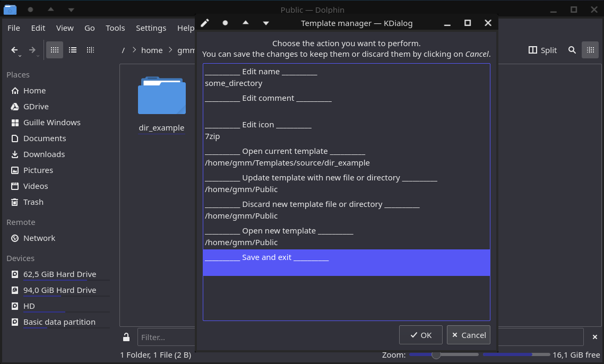This screenshot has width=604, height=364.
Task: Expand breadcrumb chevron after home
Action: coord(170,50)
